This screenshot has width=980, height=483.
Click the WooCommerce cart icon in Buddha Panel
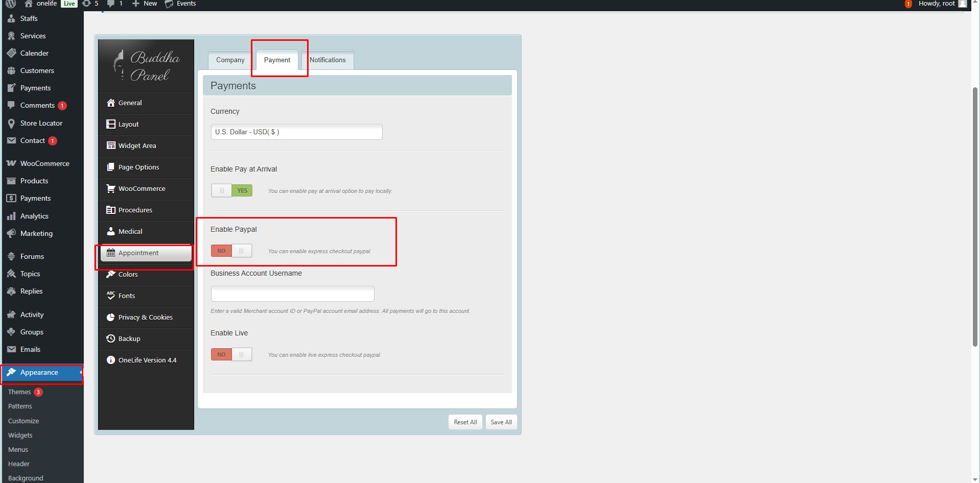click(x=111, y=188)
